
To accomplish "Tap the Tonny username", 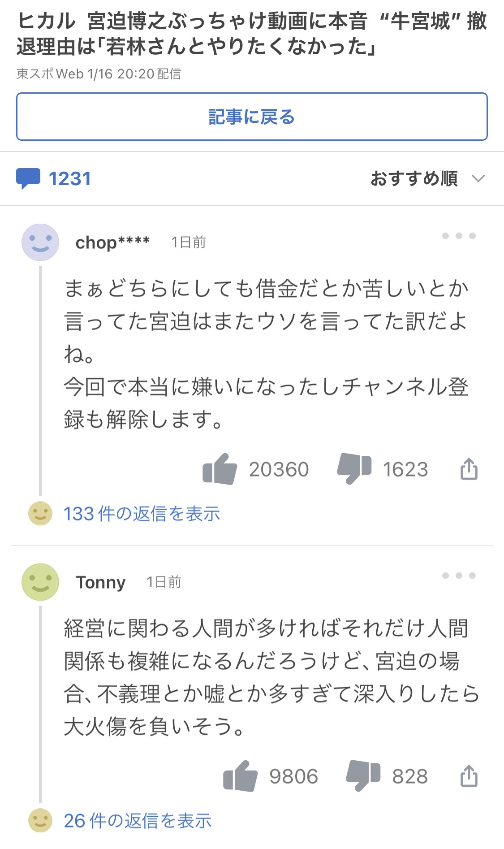I will tap(101, 582).
